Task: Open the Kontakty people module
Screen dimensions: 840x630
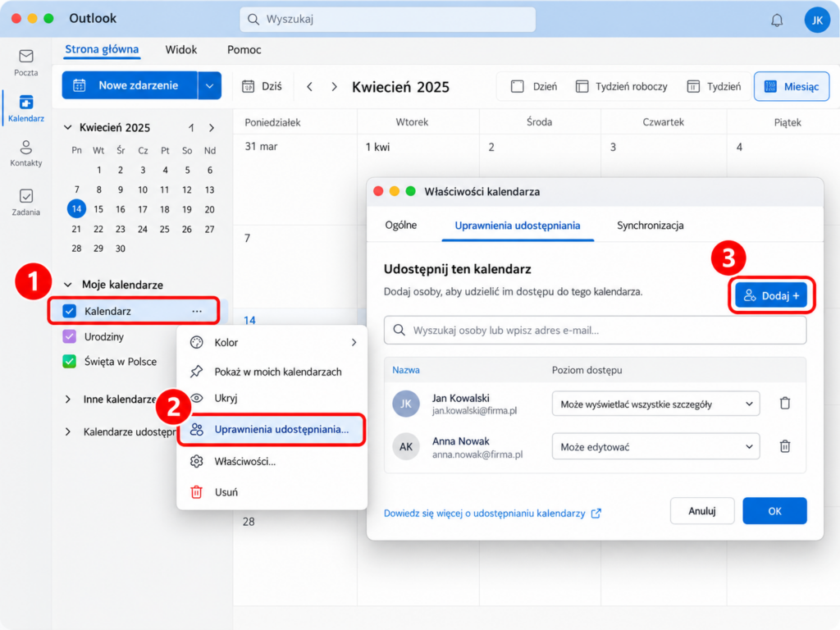Action: click(25, 153)
